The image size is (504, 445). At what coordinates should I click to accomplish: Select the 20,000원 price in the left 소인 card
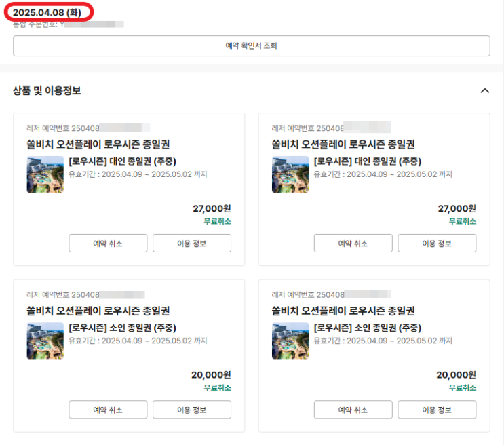tap(211, 375)
